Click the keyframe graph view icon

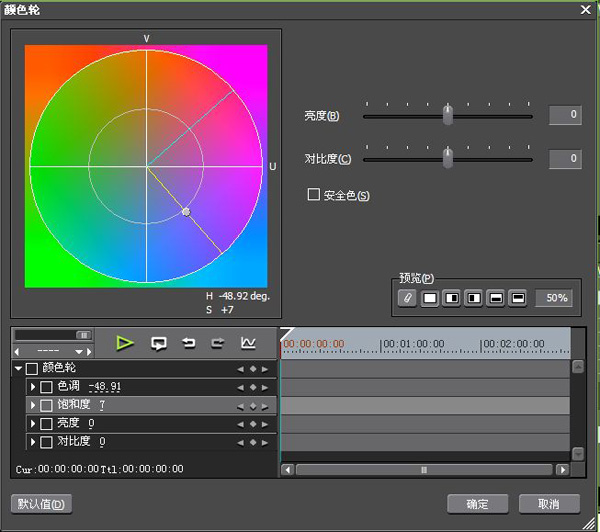[248, 343]
